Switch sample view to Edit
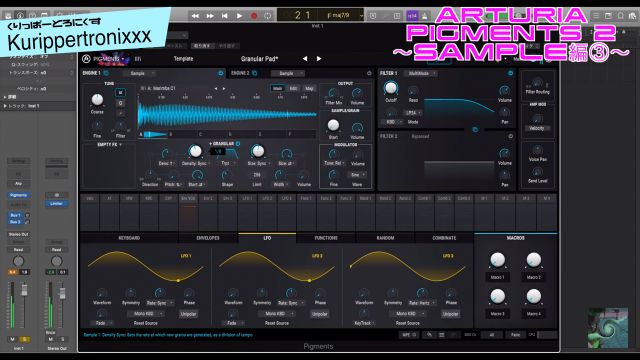 click(x=293, y=88)
